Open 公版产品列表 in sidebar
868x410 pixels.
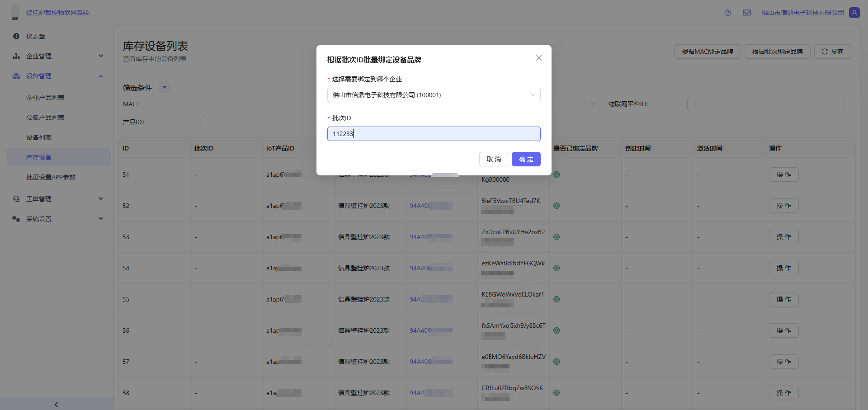45,118
